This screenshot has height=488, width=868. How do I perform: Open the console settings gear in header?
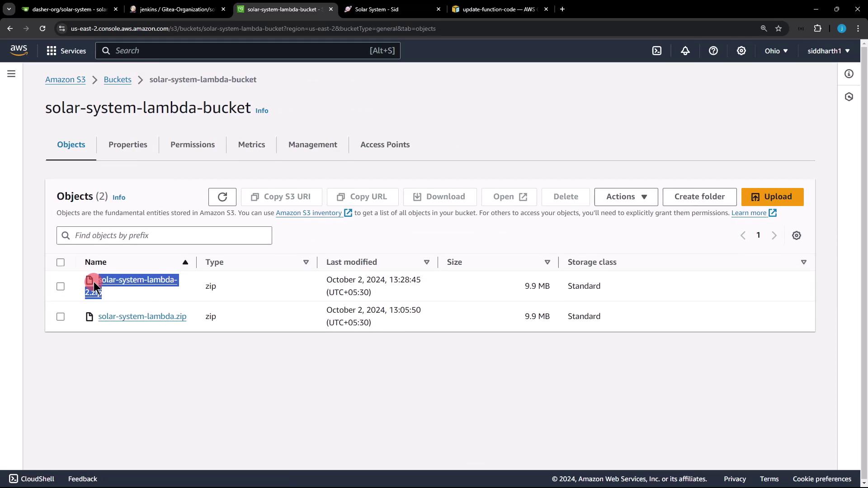741,51
